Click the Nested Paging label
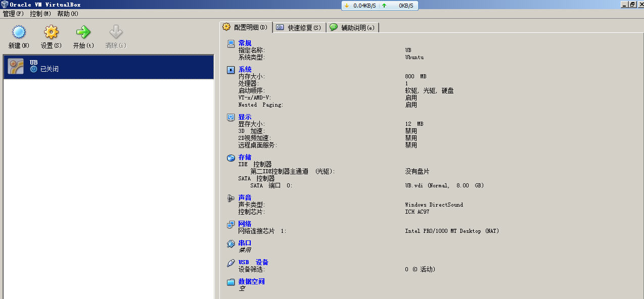The width and height of the screenshot is (644, 299). tap(260, 105)
